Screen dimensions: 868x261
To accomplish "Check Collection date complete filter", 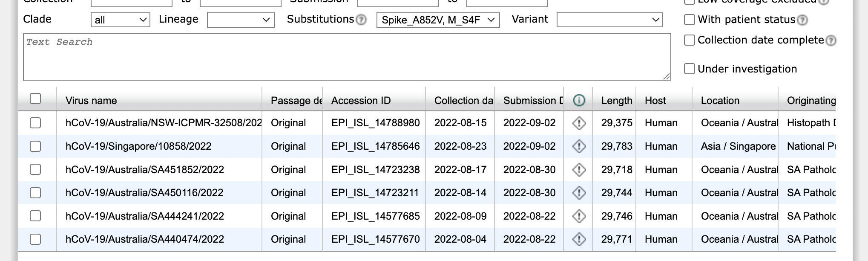I will pyautogui.click(x=689, y=40).
